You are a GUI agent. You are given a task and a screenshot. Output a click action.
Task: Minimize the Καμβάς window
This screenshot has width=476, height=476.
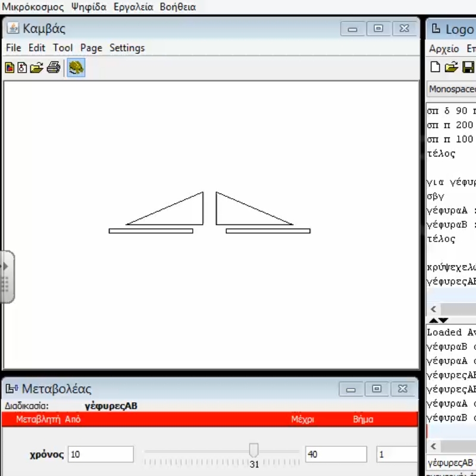pos(352,29)
